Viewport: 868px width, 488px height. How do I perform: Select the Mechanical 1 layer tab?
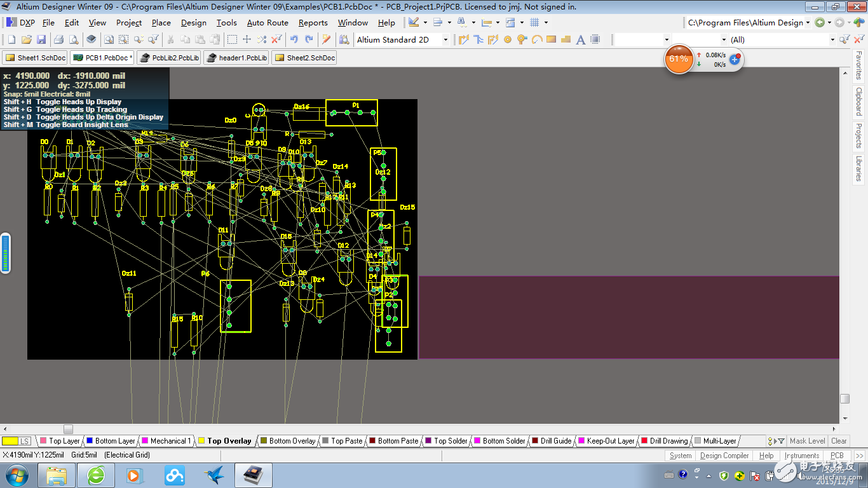pos(166,440)
